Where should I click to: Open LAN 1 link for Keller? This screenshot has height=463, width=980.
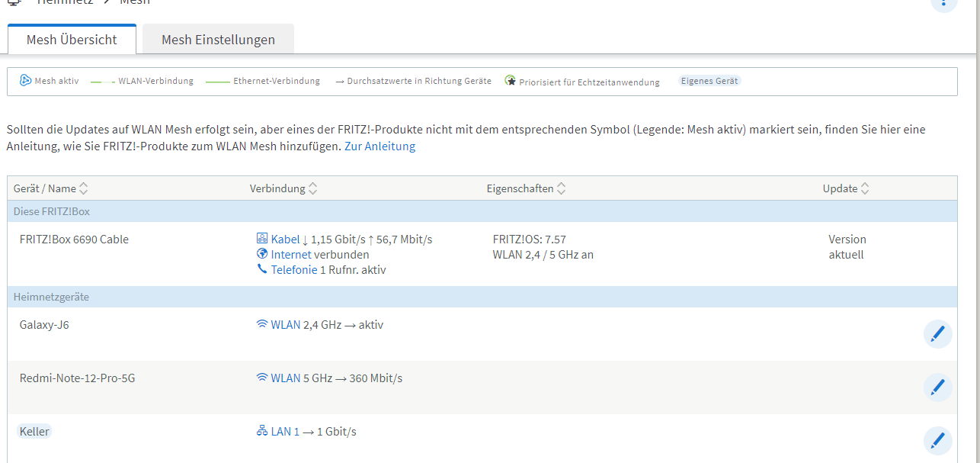pyautogui.click(x=285, y=432)
